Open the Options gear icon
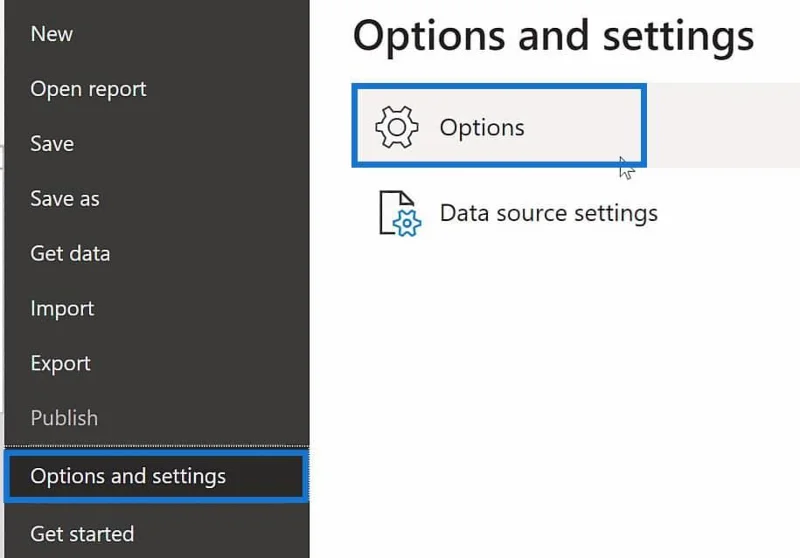This screenshot has height=558, width=800. coord(396,127)
